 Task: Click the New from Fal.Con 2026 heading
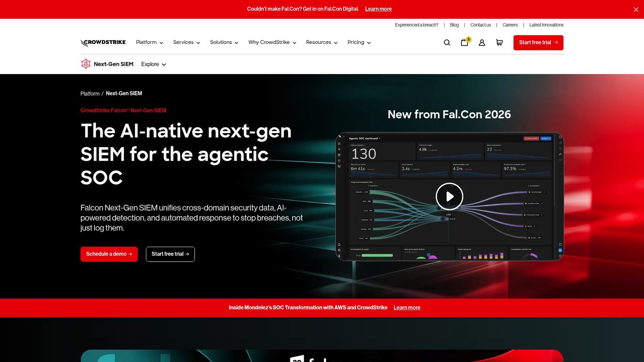[449, 114]
